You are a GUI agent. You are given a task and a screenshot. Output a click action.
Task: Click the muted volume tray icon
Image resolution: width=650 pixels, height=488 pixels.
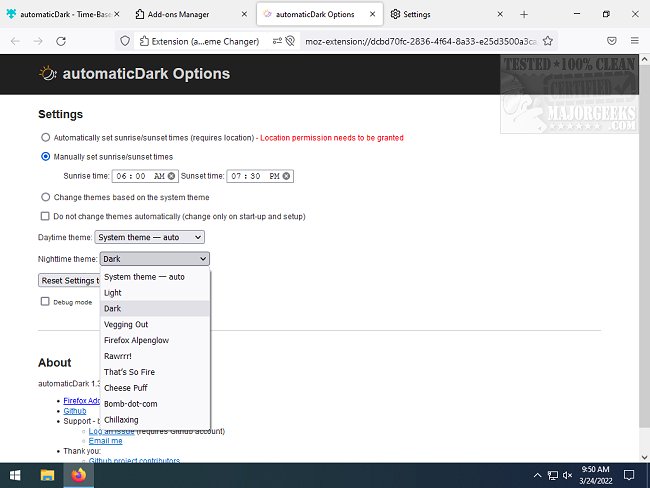click(567, 475)
